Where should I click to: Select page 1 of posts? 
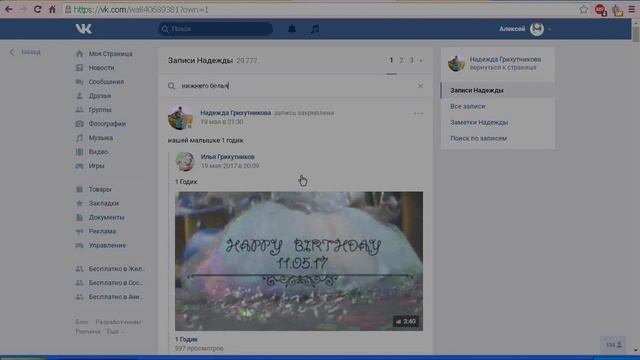(x=391, y=60)
